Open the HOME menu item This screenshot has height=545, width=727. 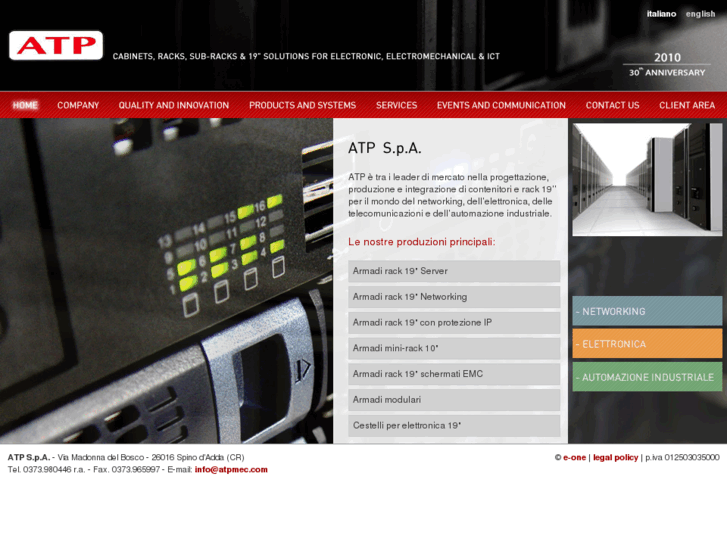[x=25, y=105]
